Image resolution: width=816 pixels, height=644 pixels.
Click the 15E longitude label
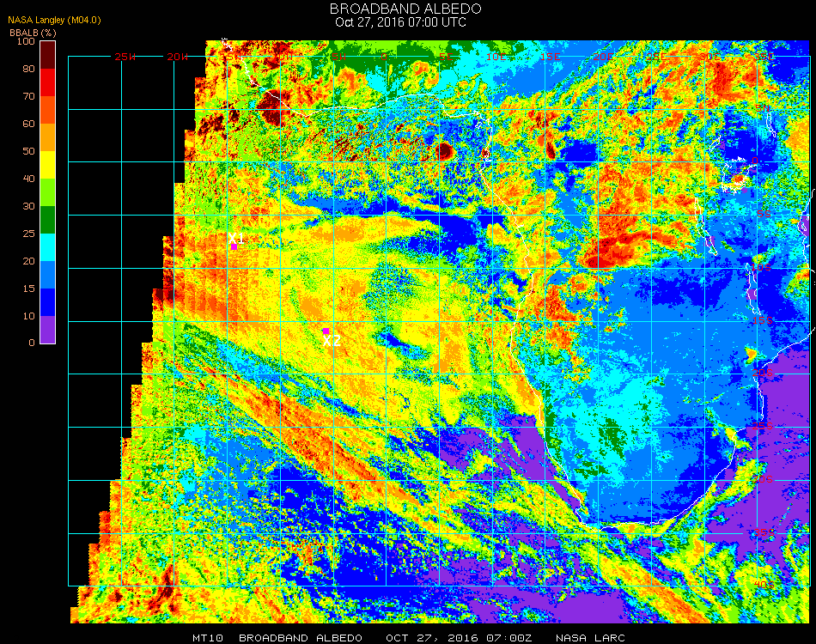click(550, 57)
